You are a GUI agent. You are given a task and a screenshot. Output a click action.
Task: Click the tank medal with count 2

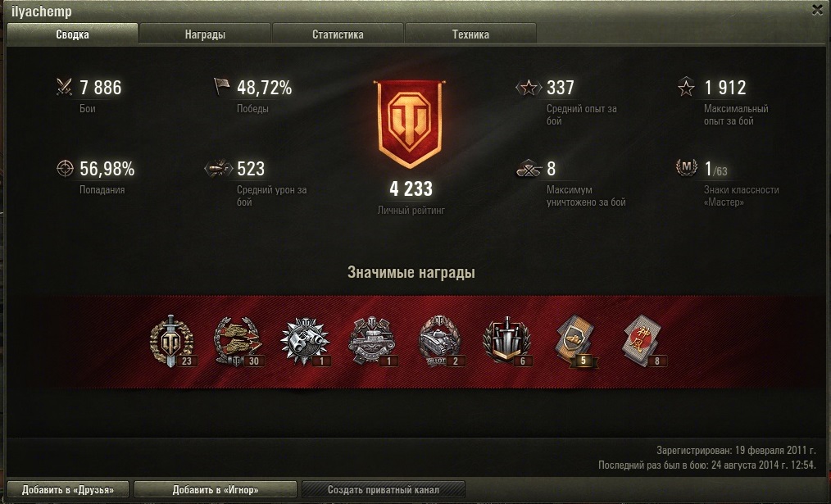click(x=440, y=341)
